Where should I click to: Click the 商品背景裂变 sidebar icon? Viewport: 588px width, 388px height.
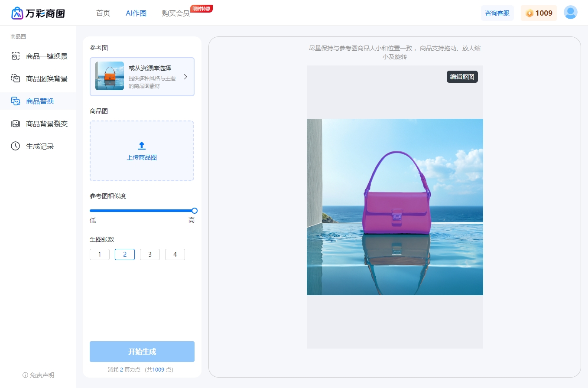(16, 124)
